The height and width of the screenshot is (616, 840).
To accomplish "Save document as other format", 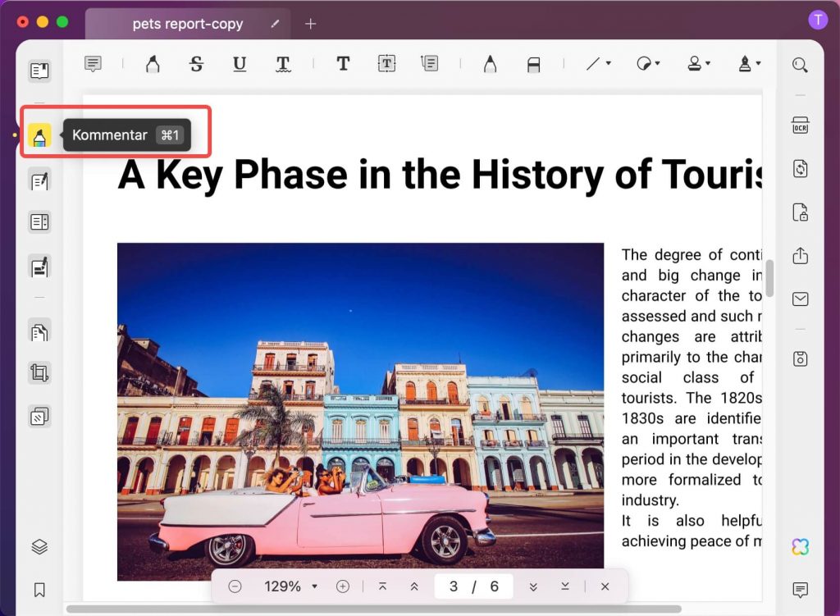I will pos(800,358).
